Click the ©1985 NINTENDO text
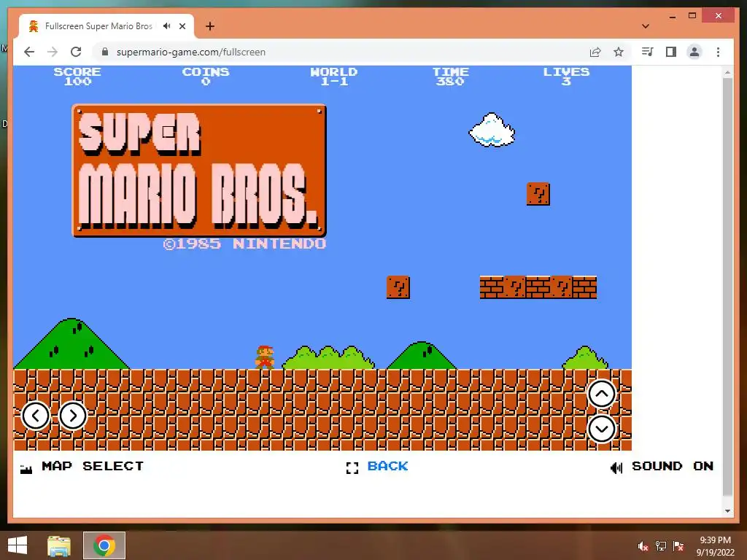 coord(244,244)
